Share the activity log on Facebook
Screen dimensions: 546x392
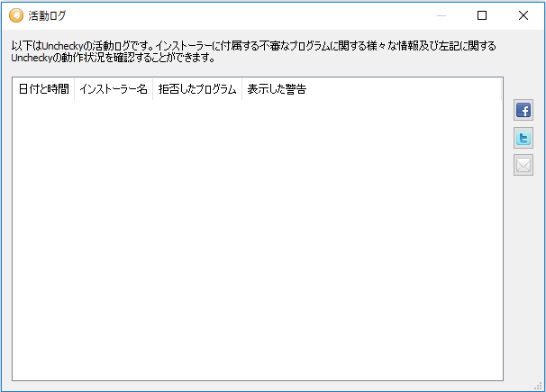pos(523,111)
